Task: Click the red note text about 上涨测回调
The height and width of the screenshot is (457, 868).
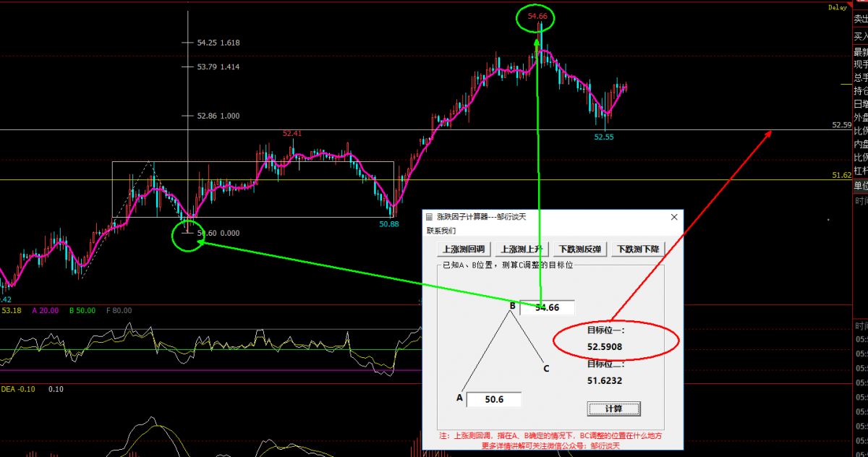Action: coord(550,436)
